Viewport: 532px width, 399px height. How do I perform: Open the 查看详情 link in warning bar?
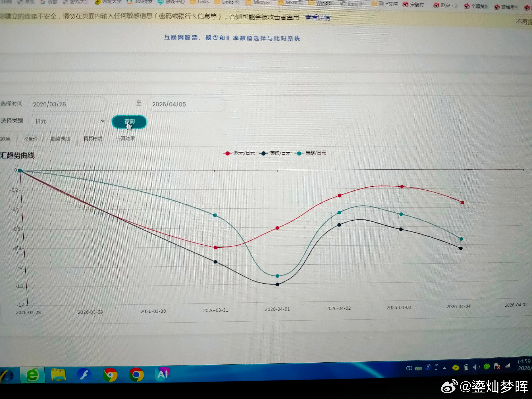click(317, 17)
